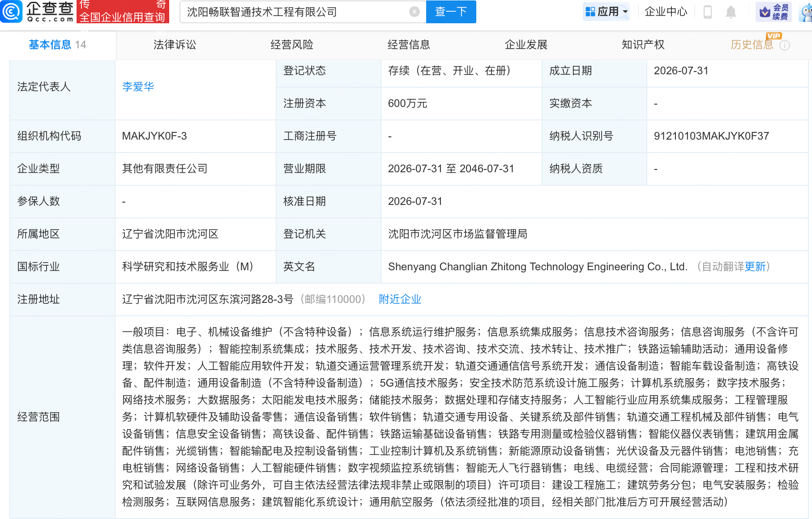The width and height of the screenshot is (812, 519).
Task: Click the Qcc.com logo icon
Action: pyautogui.click(x=11, y=12)
